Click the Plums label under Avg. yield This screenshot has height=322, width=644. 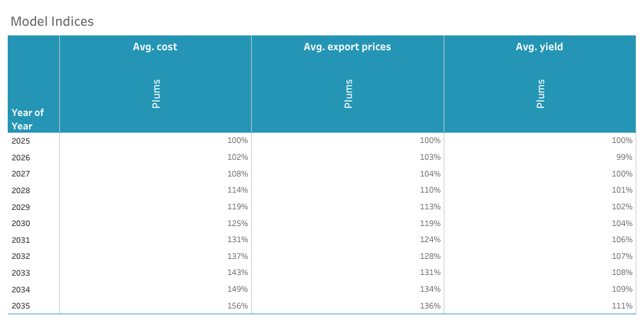coord(540,94)
